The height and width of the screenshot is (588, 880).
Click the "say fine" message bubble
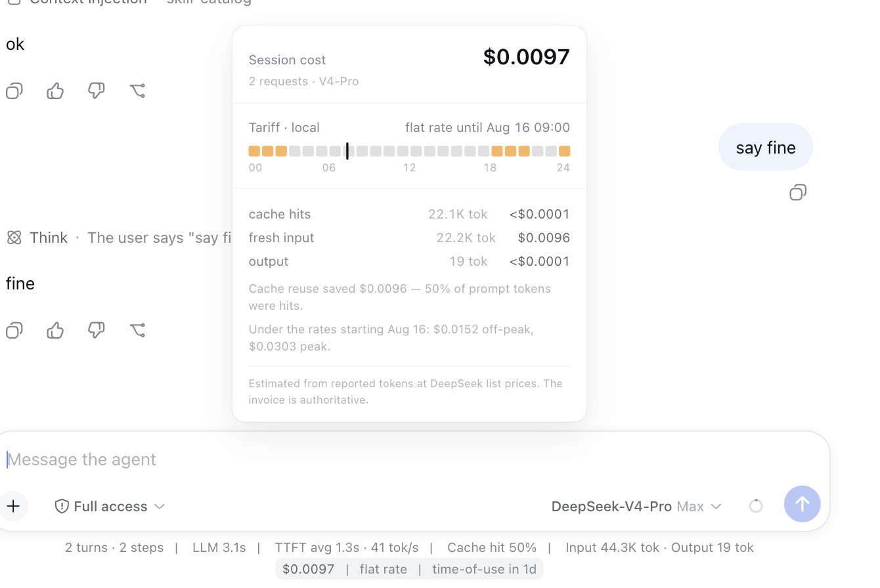pos(766,147)
